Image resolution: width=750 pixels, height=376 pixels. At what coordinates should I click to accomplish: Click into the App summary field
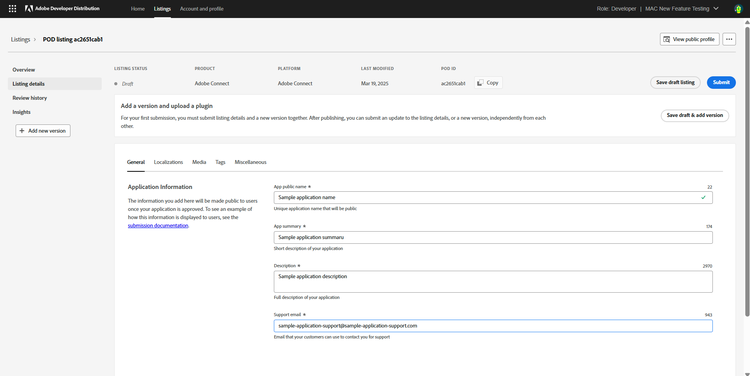(493, 237)
